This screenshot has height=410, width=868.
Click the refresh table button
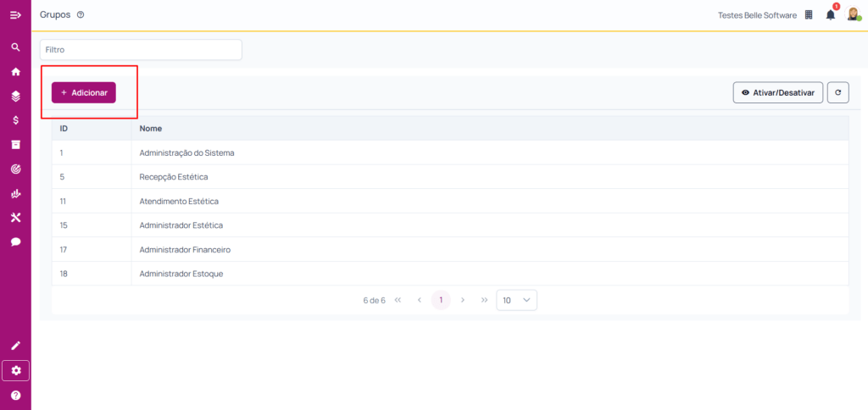point(837,92)
